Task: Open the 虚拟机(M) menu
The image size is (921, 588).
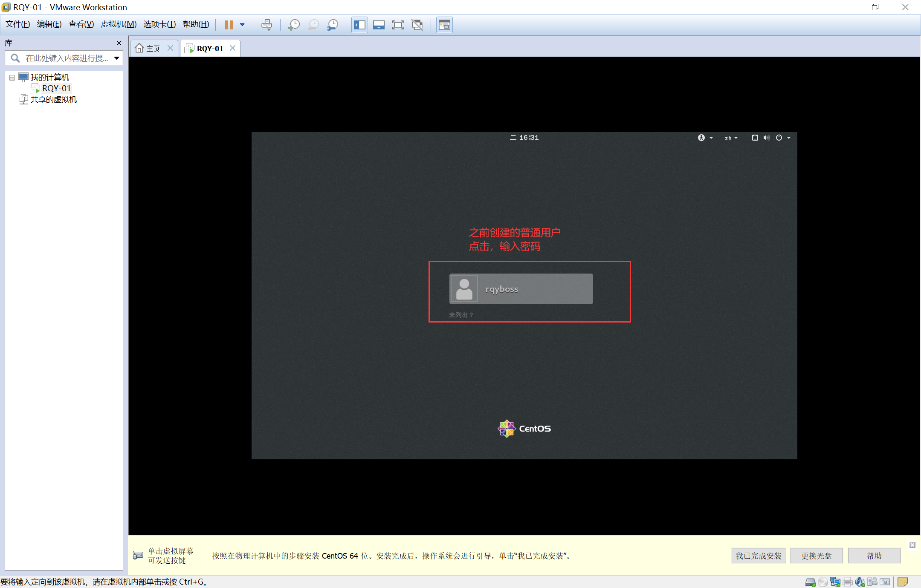Action: point(119,24)
